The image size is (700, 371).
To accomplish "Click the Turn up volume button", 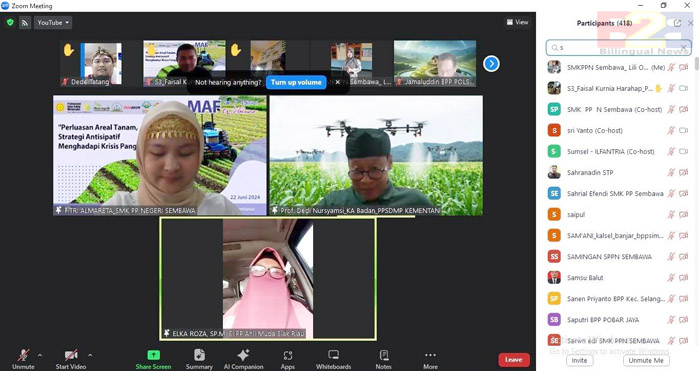I will [x=296, y=82].
